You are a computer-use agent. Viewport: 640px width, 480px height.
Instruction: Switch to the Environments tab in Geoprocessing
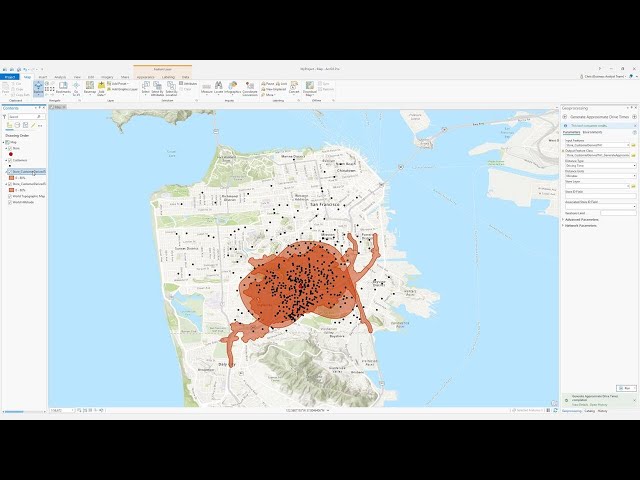(592, 132)
